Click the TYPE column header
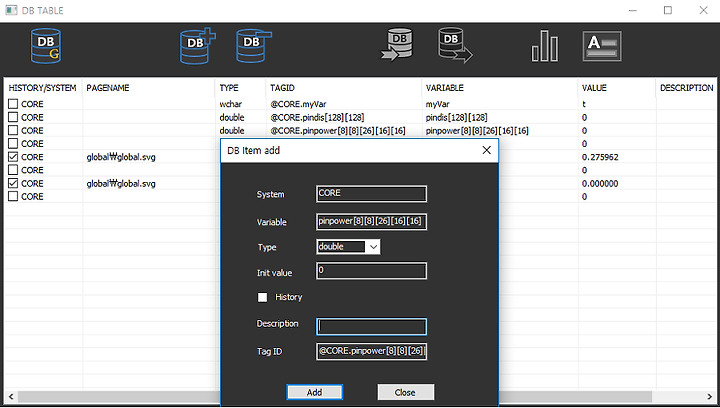The width and height of the screenshot is (720, 408). 240,88
